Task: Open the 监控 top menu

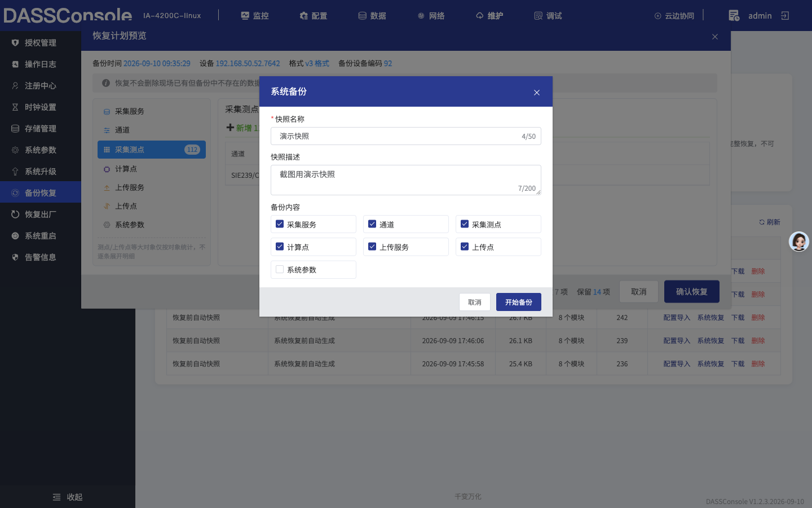Action: [x=255, y=16]
